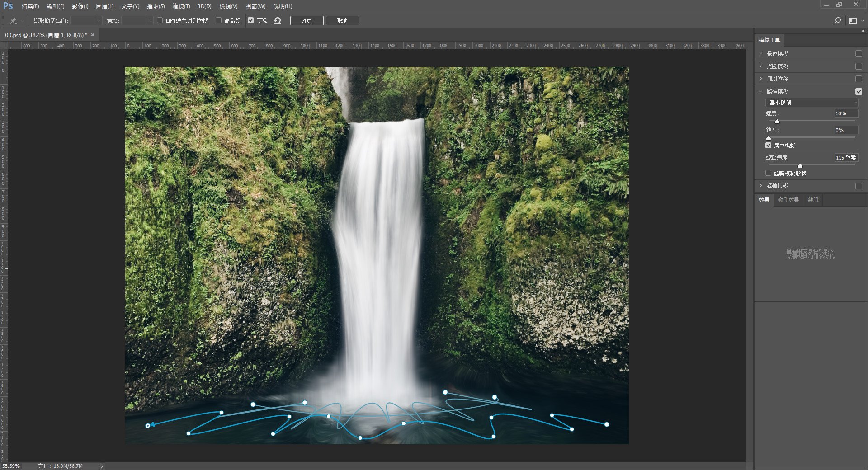
Task: Switch to the 雜訊 tab
Action: (x=813, y=200)
